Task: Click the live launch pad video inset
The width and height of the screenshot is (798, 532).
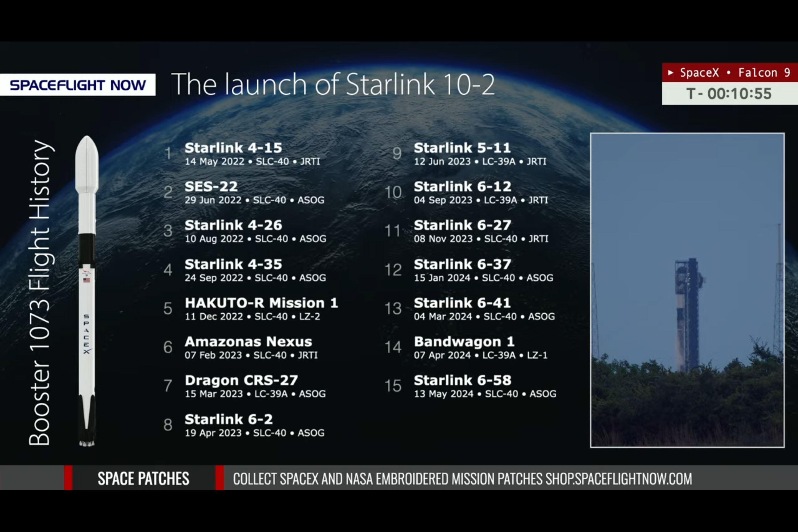Action: pyautogui.click(x=687, y=290)
